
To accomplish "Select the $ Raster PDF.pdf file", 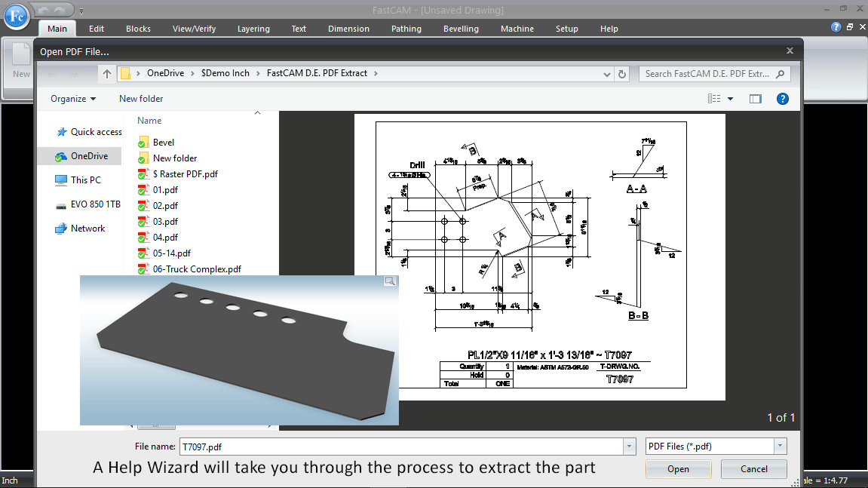I will 186,174.
